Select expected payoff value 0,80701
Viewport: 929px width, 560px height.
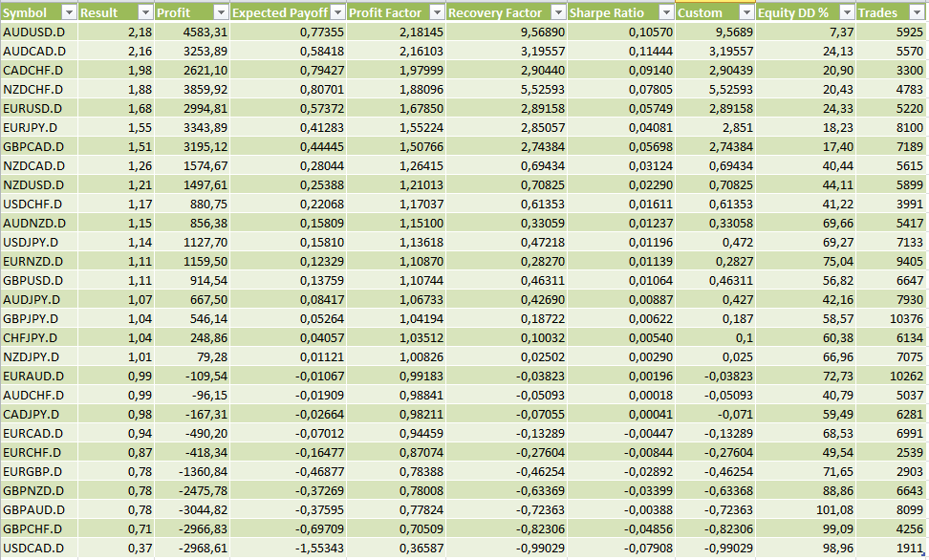[x=288, y=90]
